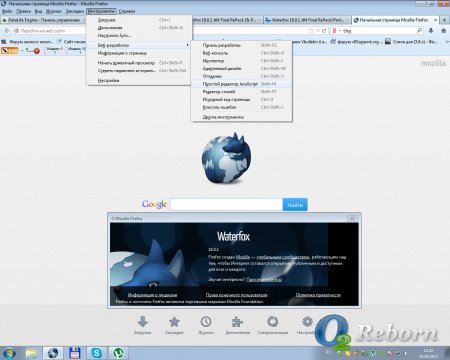View Исходный код страницы entry
This screenshot has height=360, width=450.
[242, 99]
